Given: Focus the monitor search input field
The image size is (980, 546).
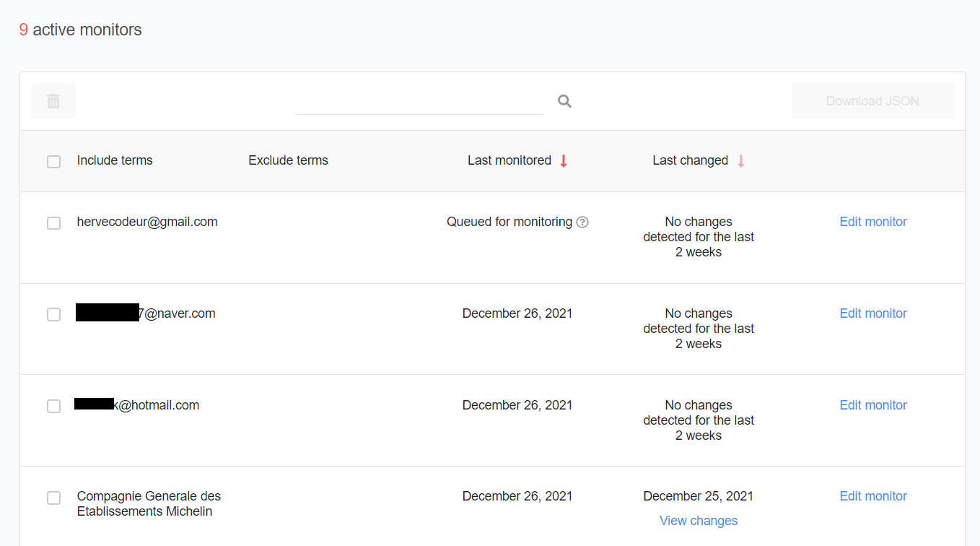Looking at the screenshot, I should pyautogui.click(x=420, y=101).
